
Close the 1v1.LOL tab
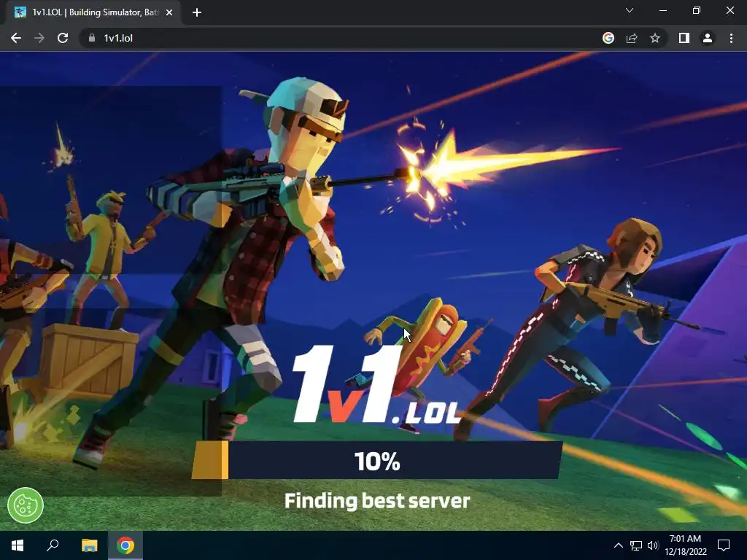(169, 12)
